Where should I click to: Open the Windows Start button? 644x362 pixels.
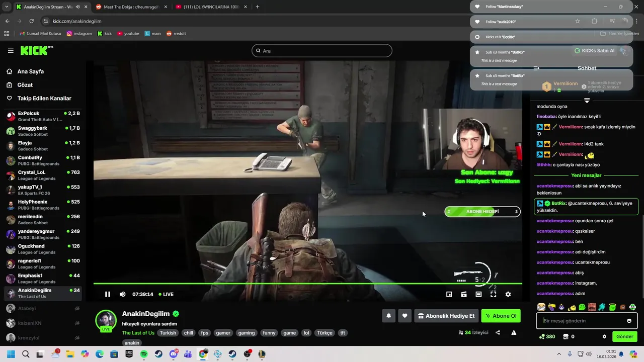11,354
